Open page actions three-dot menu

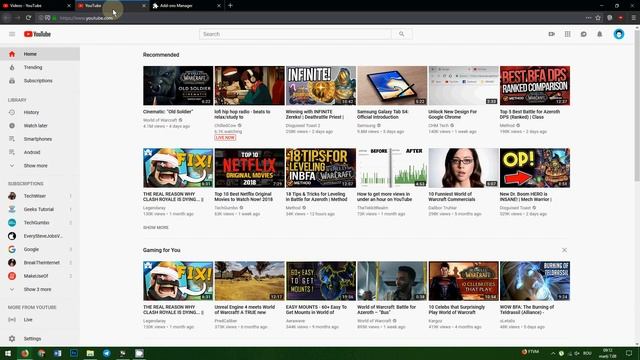pyautogui.click(x=588, y=18)
